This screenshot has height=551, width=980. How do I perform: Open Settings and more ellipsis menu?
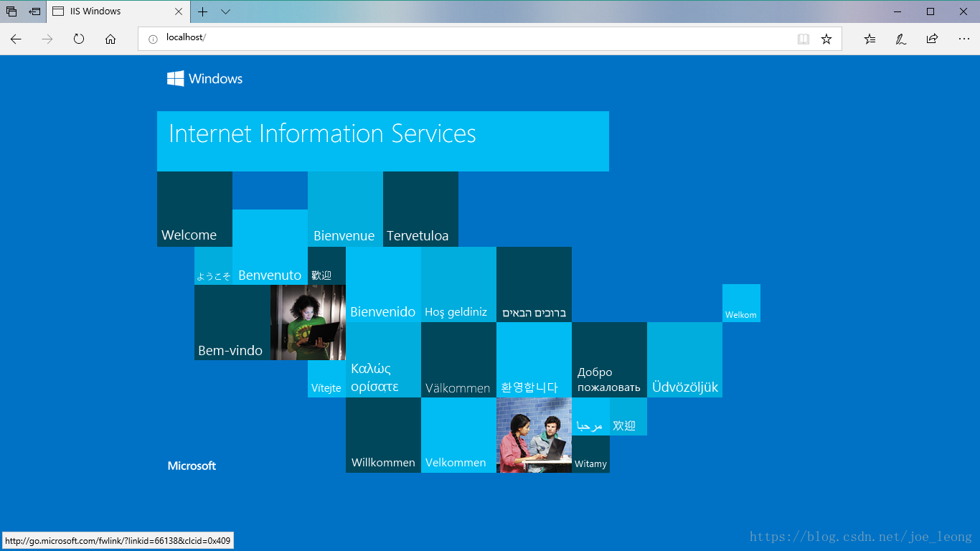coord(963,39)
